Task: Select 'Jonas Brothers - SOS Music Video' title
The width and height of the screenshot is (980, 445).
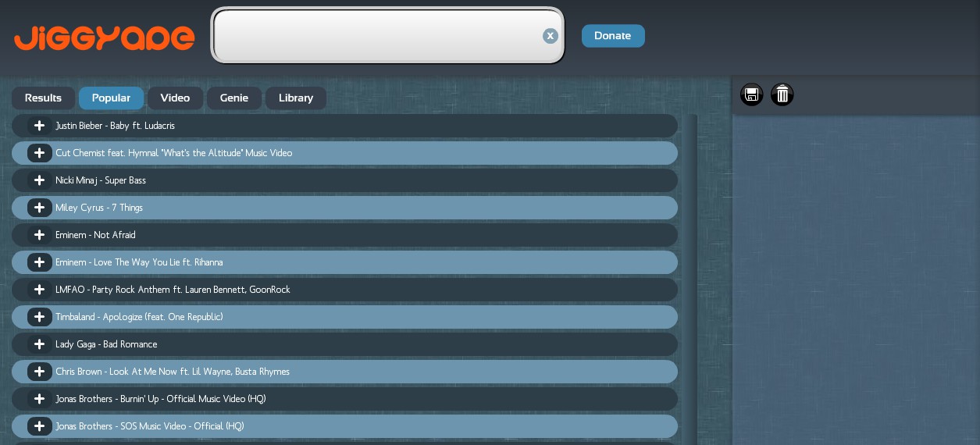Action: tap(150, 426)
